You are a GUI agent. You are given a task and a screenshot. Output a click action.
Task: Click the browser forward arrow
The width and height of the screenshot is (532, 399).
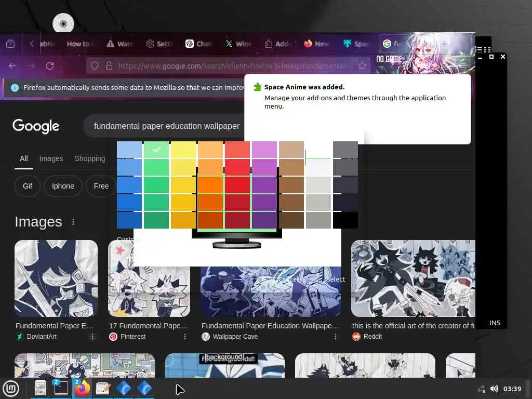[x=31, y=66]
